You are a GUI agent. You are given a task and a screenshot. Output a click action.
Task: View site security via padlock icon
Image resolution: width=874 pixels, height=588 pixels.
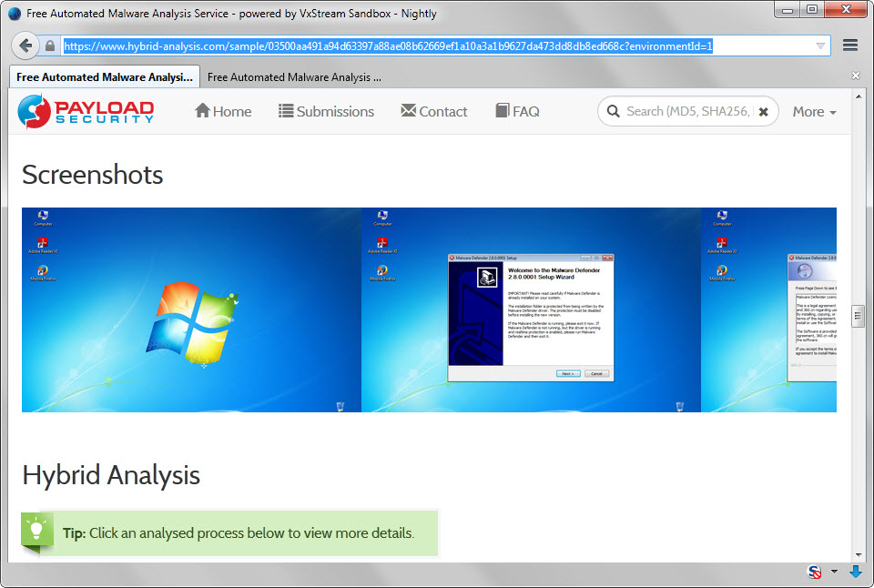(x=49, y=46)
